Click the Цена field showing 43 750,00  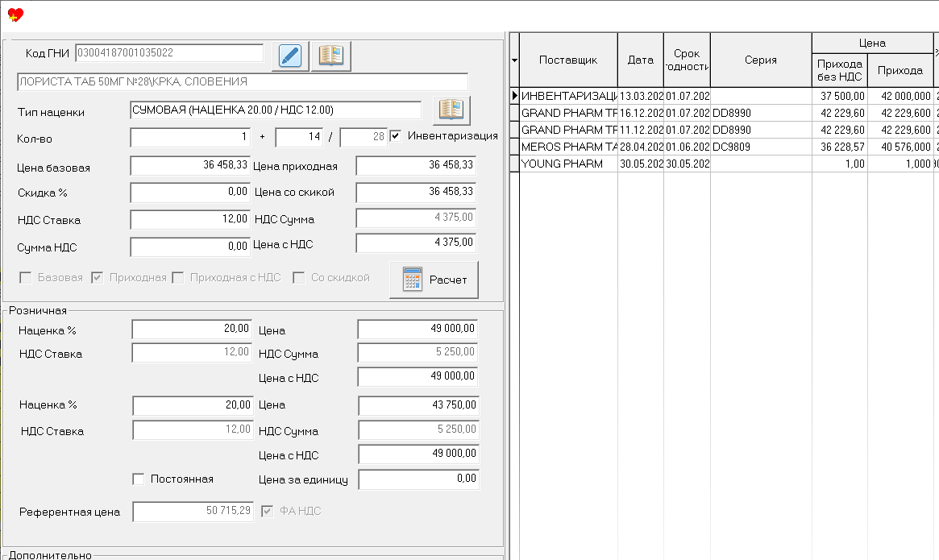(x=418, y=405)
